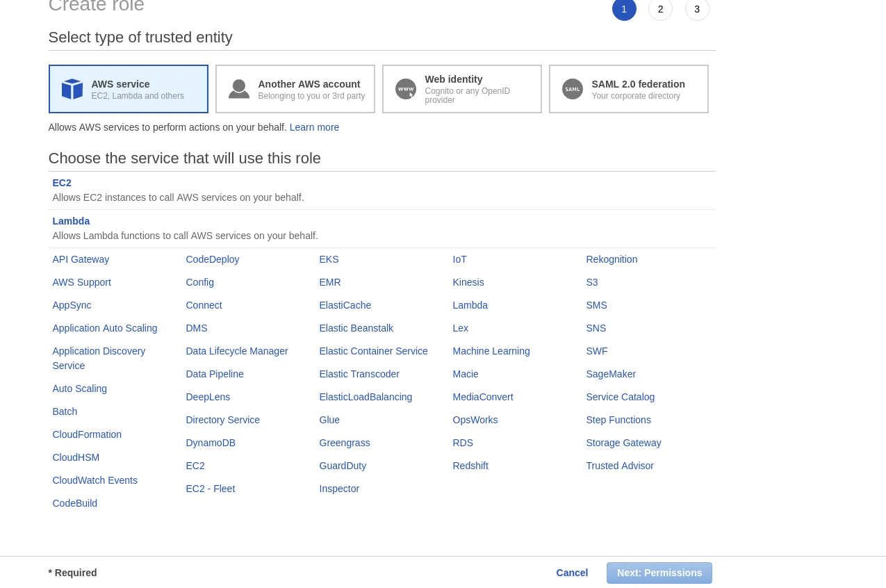Pick API Gateway from service list

(x=81, y=259)
